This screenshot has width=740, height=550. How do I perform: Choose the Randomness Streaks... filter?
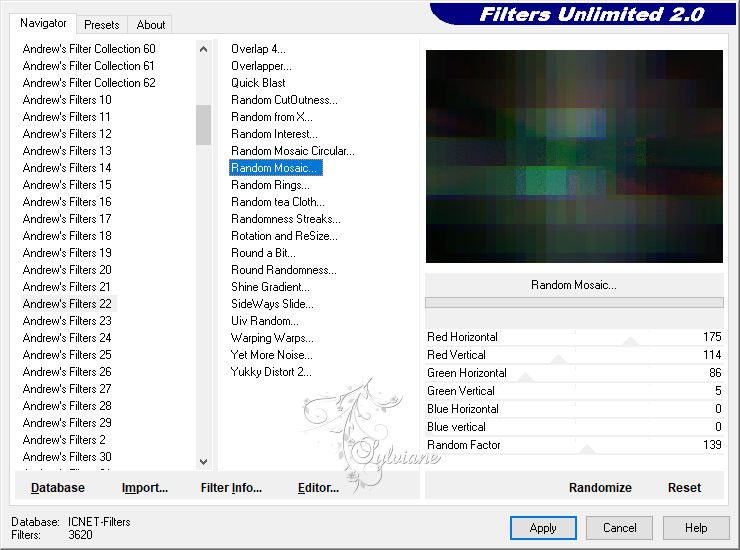(x=286, y=219)
